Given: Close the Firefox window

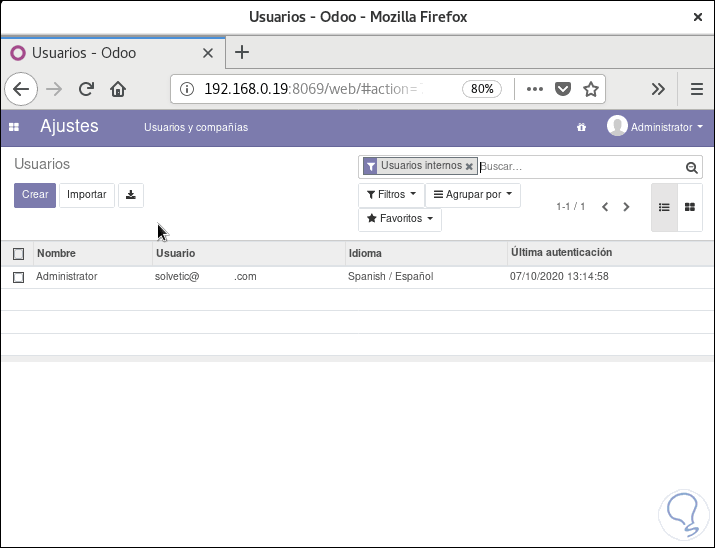Looking at the screenshot, I should (x=697, y=17).
